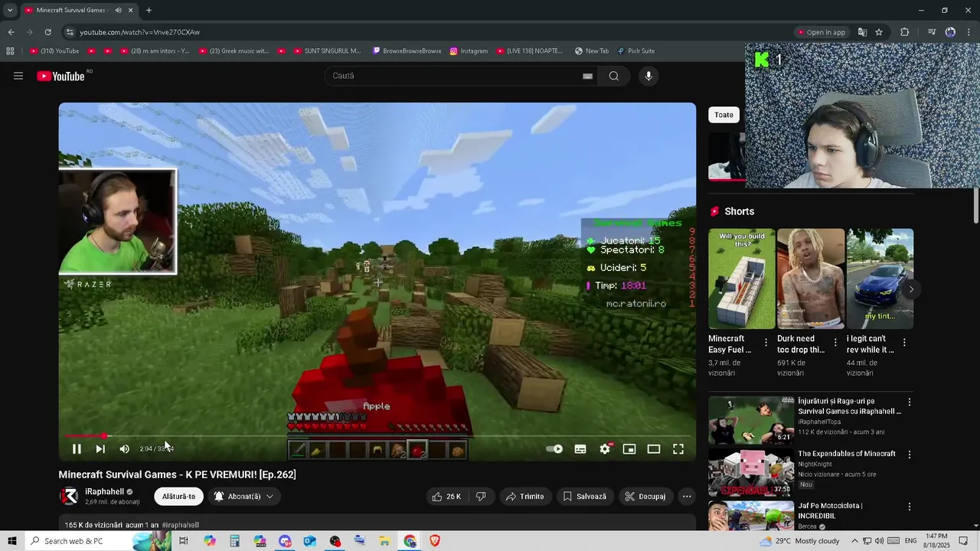The height and width of the screenshot is (551, 980).
Task: Open the Piclr Suite bookmark
Action: click(x=636, y=51)
